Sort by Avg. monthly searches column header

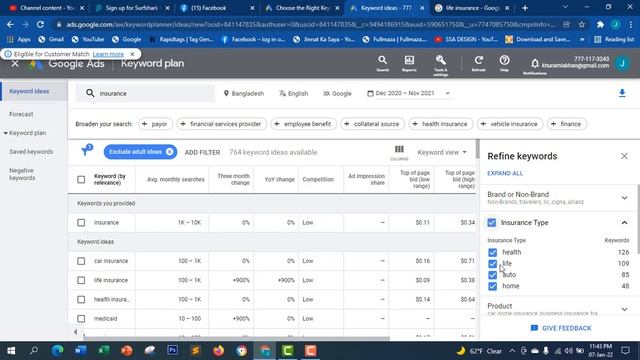pyautogui.click(x=176, y=179)
